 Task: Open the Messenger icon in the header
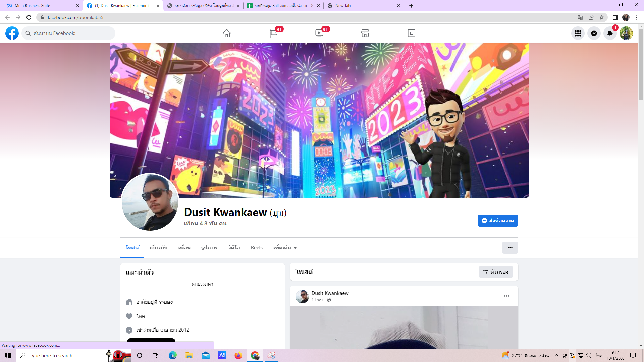coord(594,33)
